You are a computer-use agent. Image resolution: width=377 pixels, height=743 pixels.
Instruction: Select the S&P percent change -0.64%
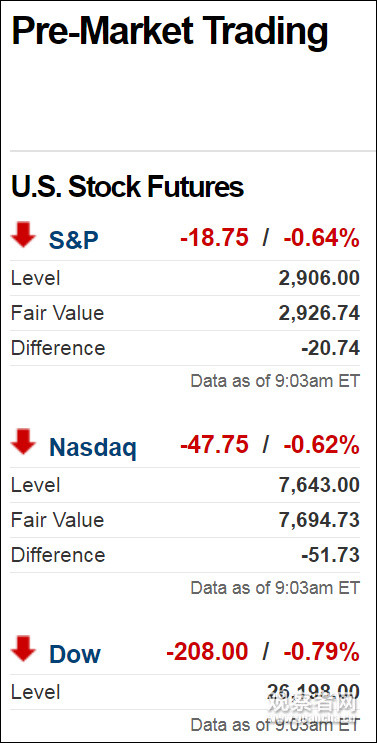(x=322, y=237)
